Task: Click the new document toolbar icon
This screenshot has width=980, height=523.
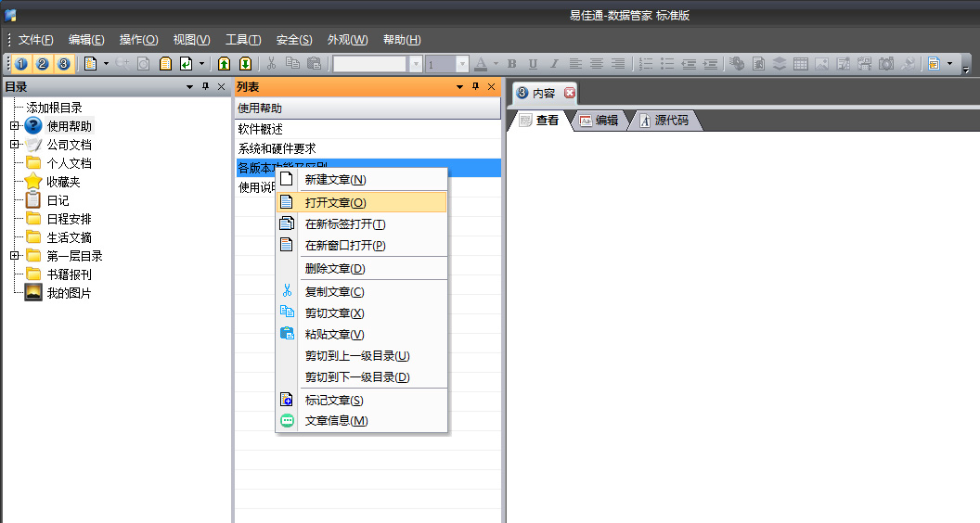Action: pyautogui.click(x=91, y=64)
